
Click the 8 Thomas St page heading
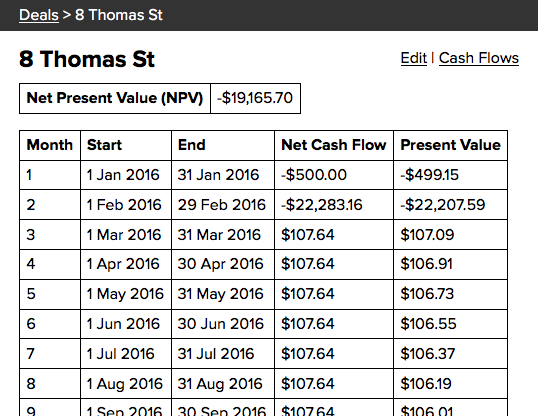coord(87,59)
